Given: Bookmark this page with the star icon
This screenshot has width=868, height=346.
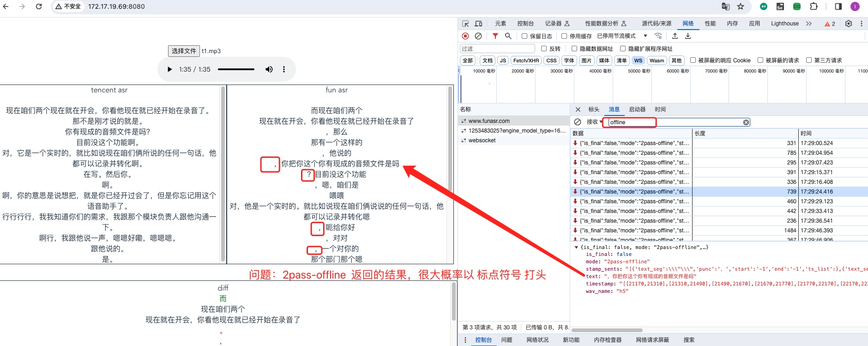Looking at the screenshot, I should (741, 6).
